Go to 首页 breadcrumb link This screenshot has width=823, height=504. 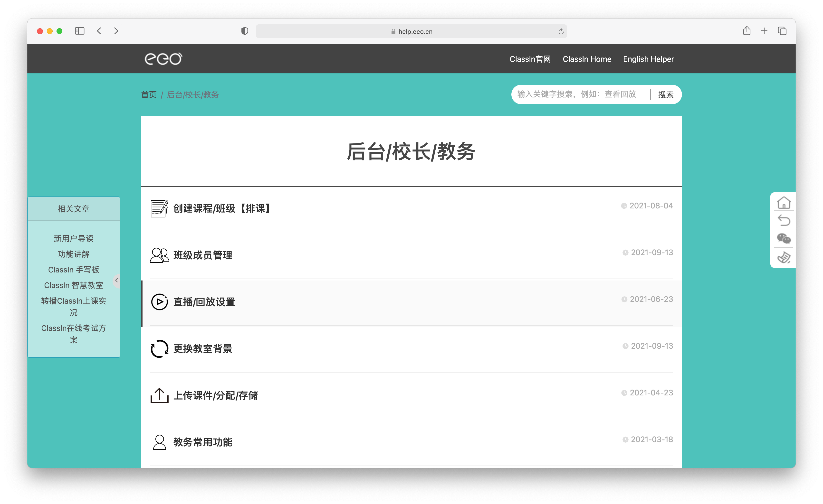[149, 94]
